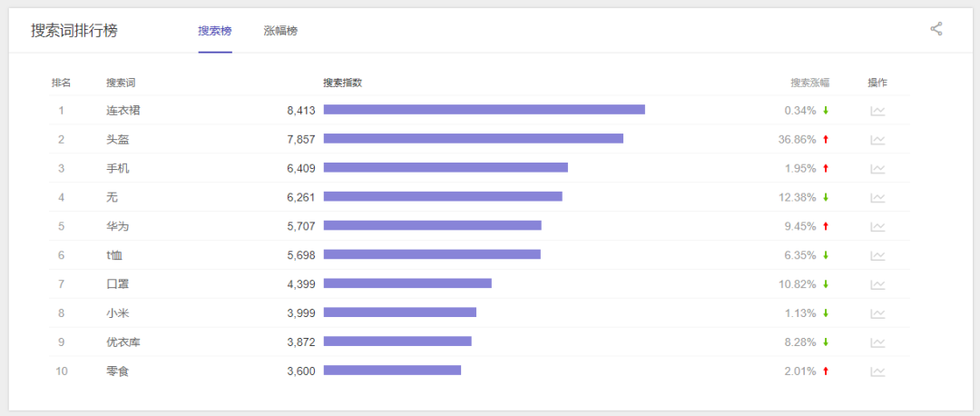The width and height of the screenshot is (980, 416).
Task: Open trend chart icon for 华为
Action: point(877,227)
